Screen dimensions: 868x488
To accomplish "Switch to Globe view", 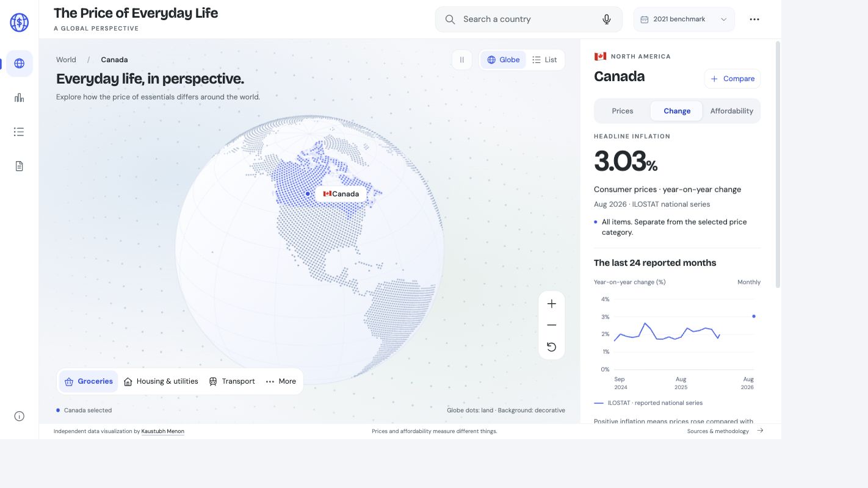I will pos(504,60).
